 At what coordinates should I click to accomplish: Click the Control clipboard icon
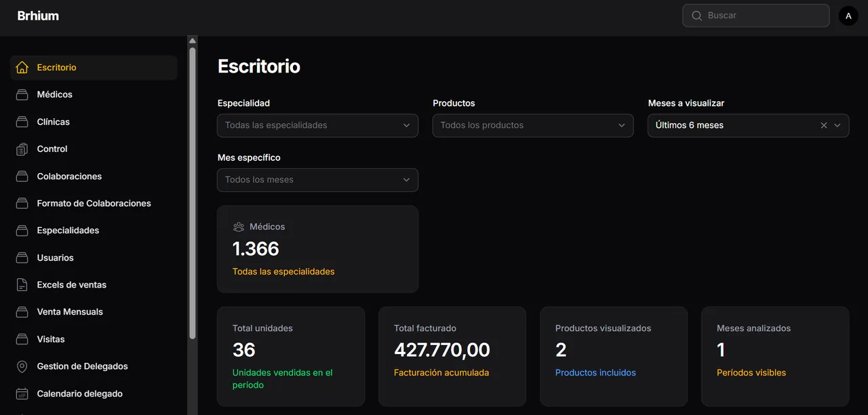tap(22, 149)
